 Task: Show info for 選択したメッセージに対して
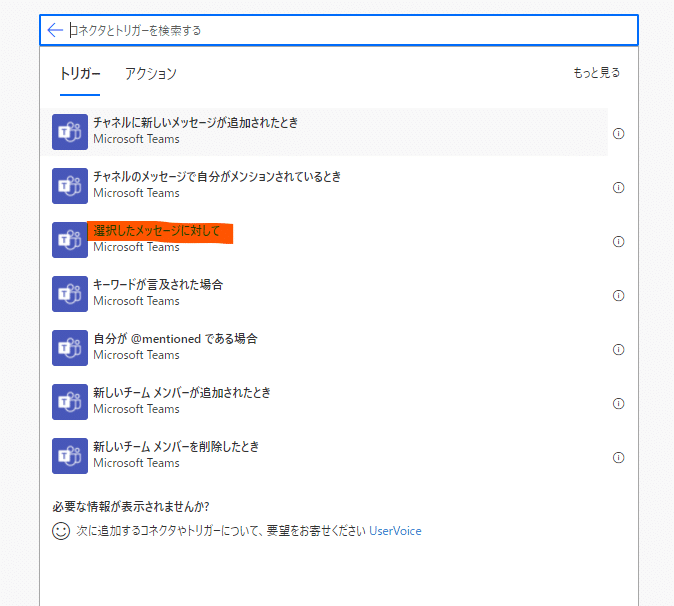point(618,242)
